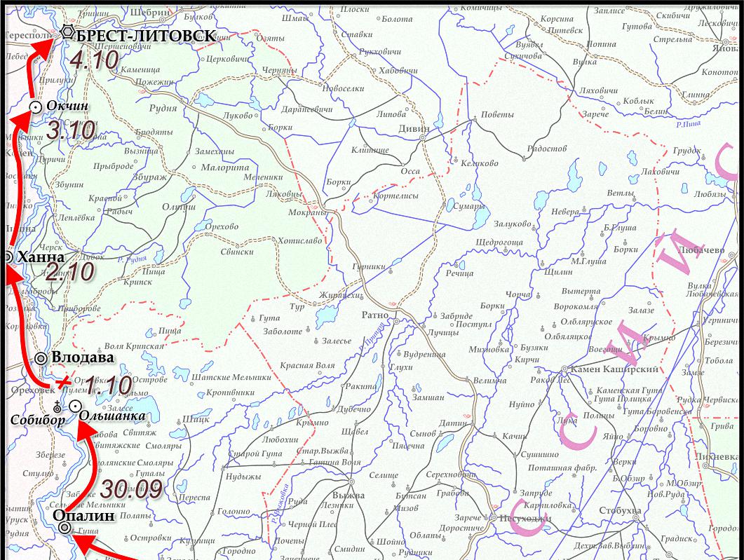Select the 3.10 date label
Screen dimensions: 744x560
(x=70, y=130)
